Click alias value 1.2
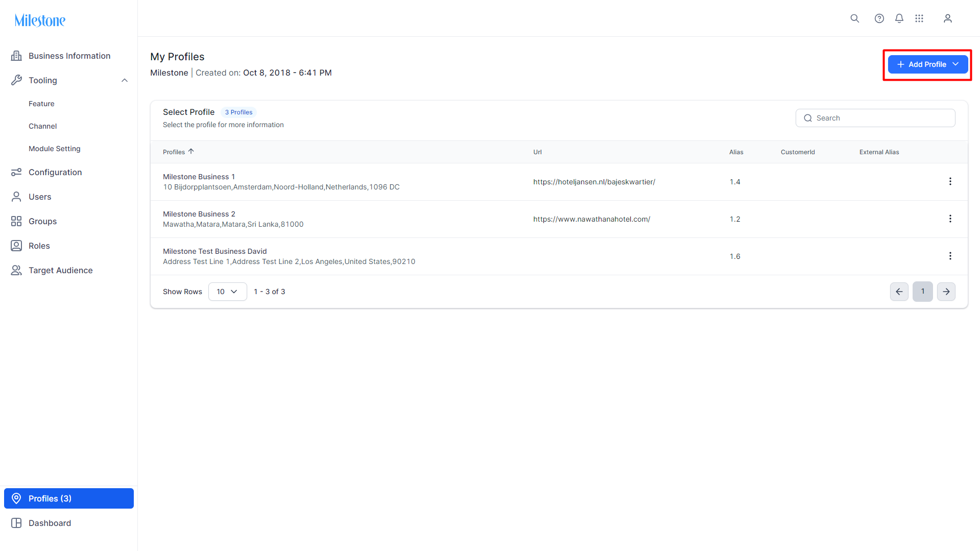 coord(735,219)
